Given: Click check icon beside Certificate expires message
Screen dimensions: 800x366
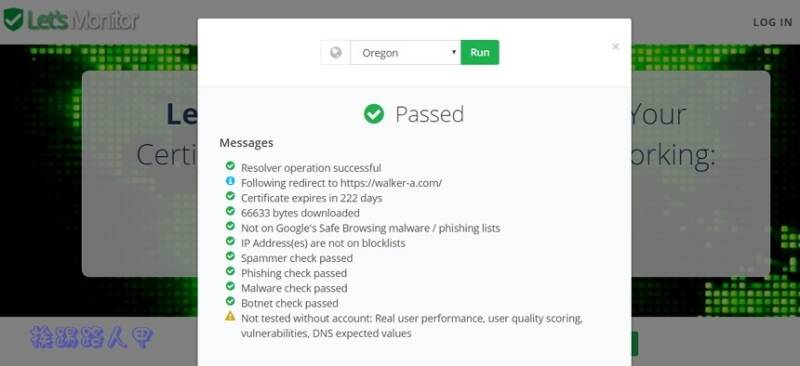Looking at the screenshot, I should click(x=230, y=196).
